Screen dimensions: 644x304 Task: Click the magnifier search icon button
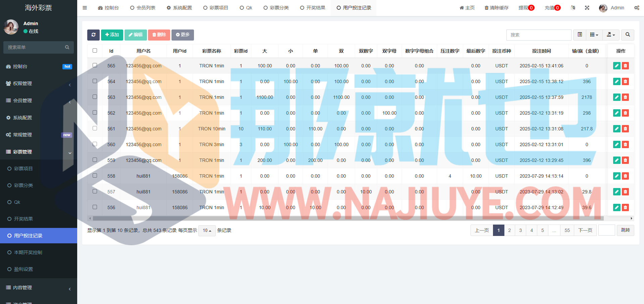(x=628, y=35)
